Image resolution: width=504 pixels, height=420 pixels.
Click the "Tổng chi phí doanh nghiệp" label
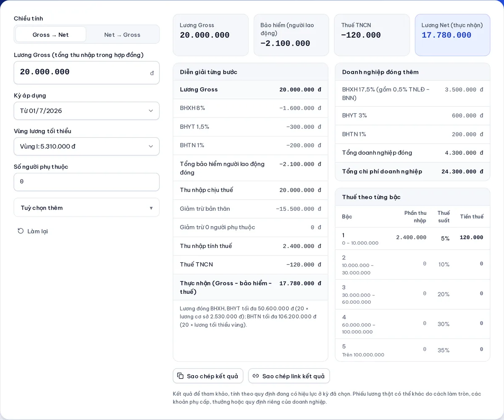(x=382, y=172)
